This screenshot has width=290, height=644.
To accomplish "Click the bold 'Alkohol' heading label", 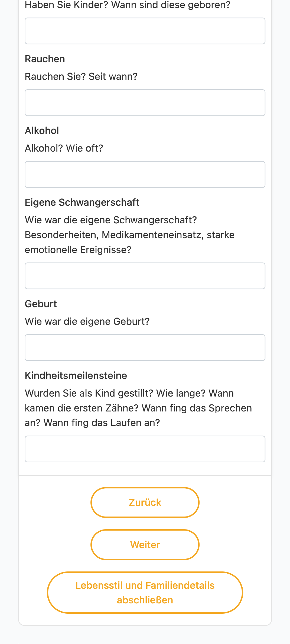I will 42,131.
